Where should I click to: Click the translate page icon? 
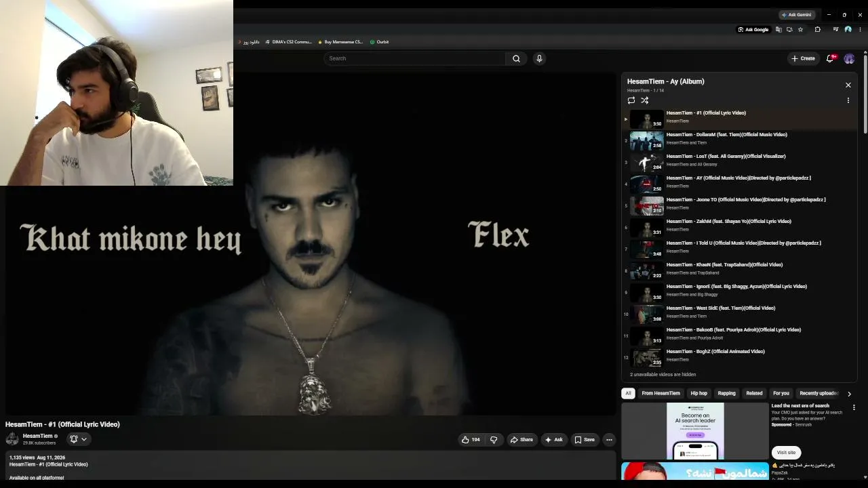point(778,30)
